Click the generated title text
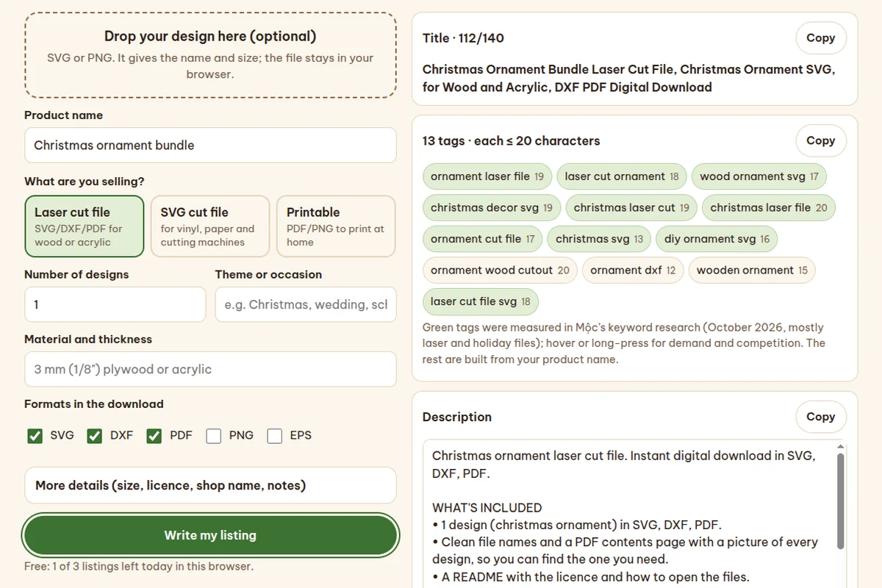 tap(628, 78)
